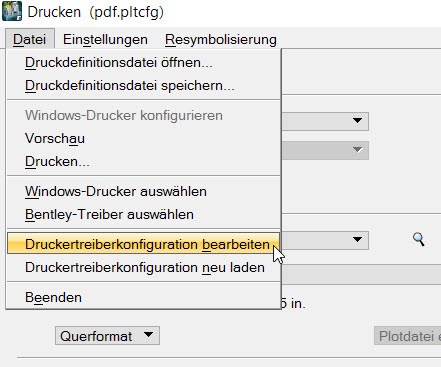The image size is (441, 367).
Task: Expand the greyed-out second dropdown arrow
Action: pos(357,150)
